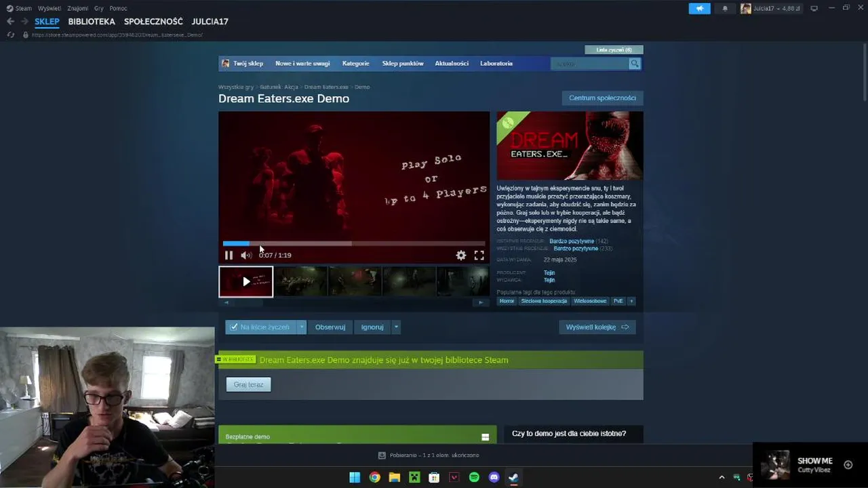Open the 'Wszystkie gry' breadcrumb link
The width and height of the screenshot is (868, 488).
coord(236,87)
